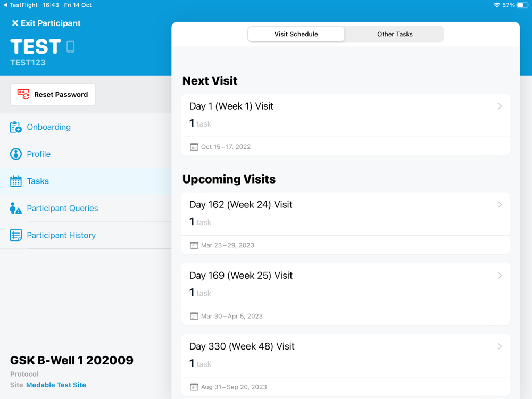Click the Mar 30–Apr 5, 2023 date text

point(232,316)
